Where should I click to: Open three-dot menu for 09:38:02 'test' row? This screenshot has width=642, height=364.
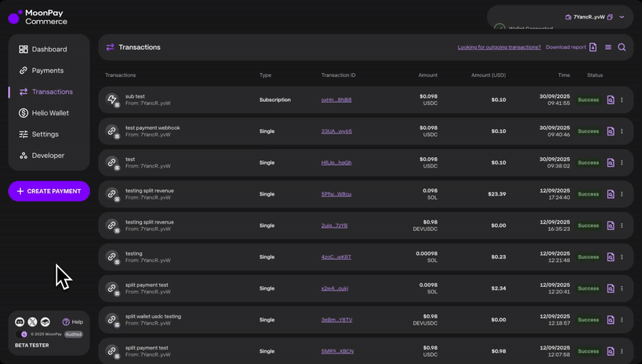[x=622, y=163]
